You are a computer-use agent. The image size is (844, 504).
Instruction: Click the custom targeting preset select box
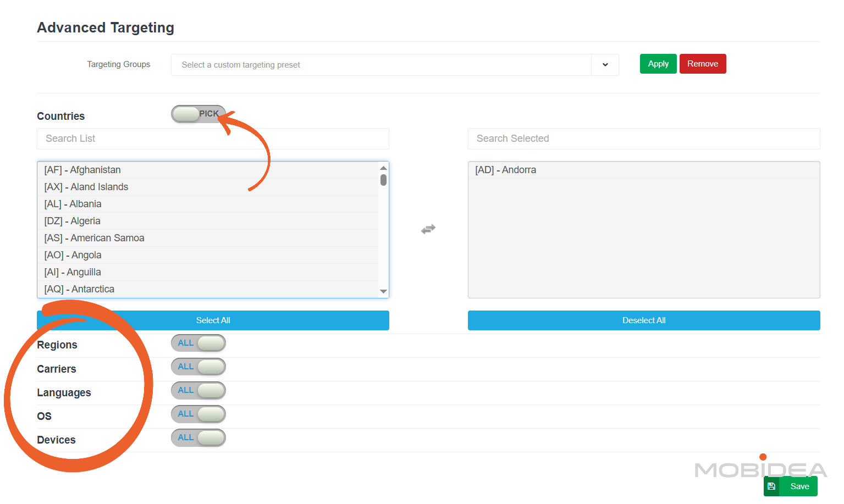(380, 65)
